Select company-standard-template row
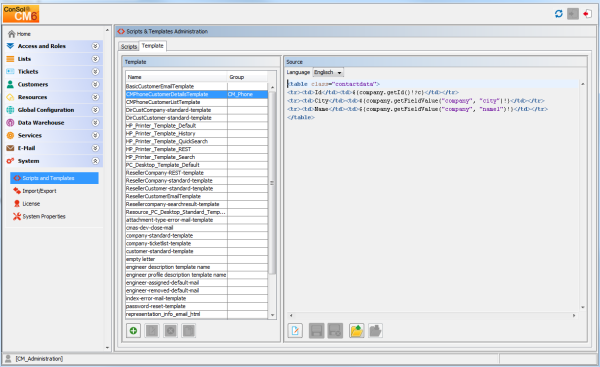The width and height of the screenshot is (600, 367). tap(197, 235)
